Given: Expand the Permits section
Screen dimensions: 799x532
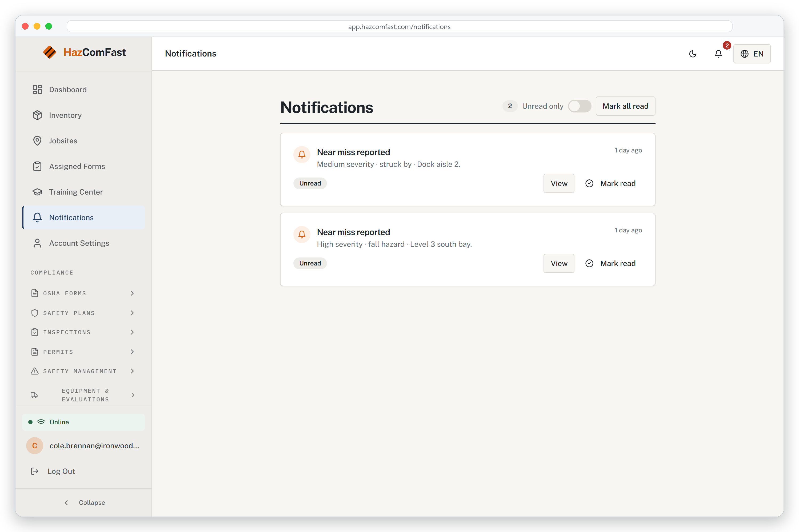Looking at the screenshot, I should [x=83, y=352].
